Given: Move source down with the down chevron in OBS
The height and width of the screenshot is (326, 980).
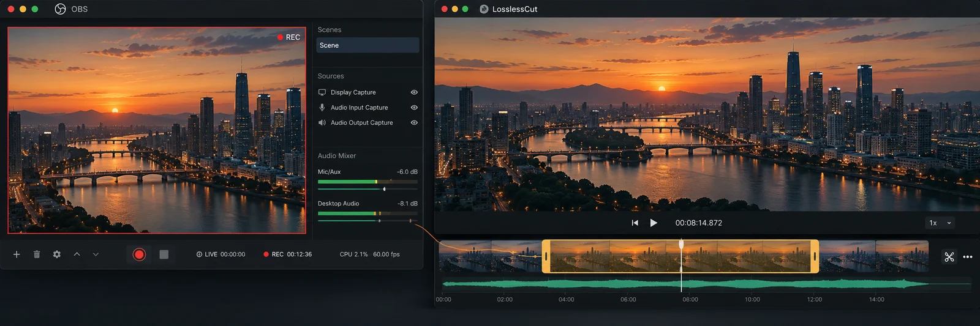Looking at the screenshot, I should click(x=96, y=254).
